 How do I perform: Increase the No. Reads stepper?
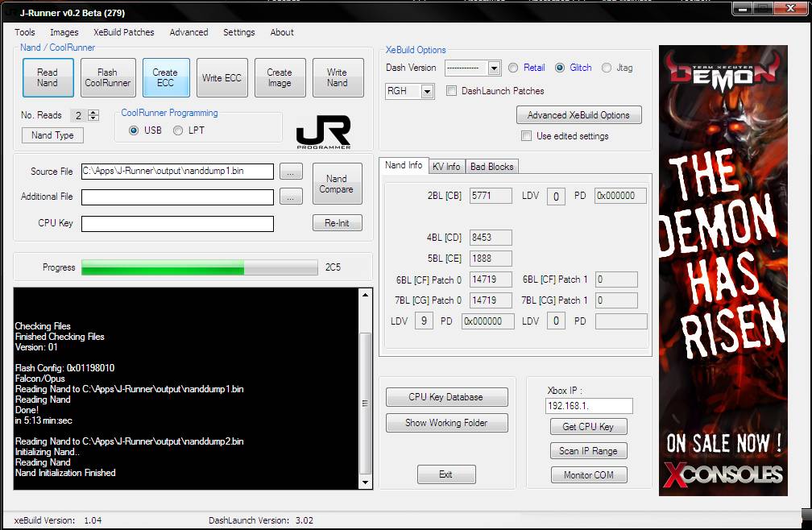[x=93, y=112]
